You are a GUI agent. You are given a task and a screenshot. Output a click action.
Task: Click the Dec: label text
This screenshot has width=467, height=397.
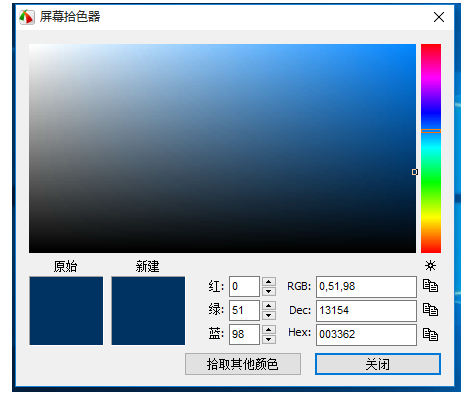click(300, 310)
